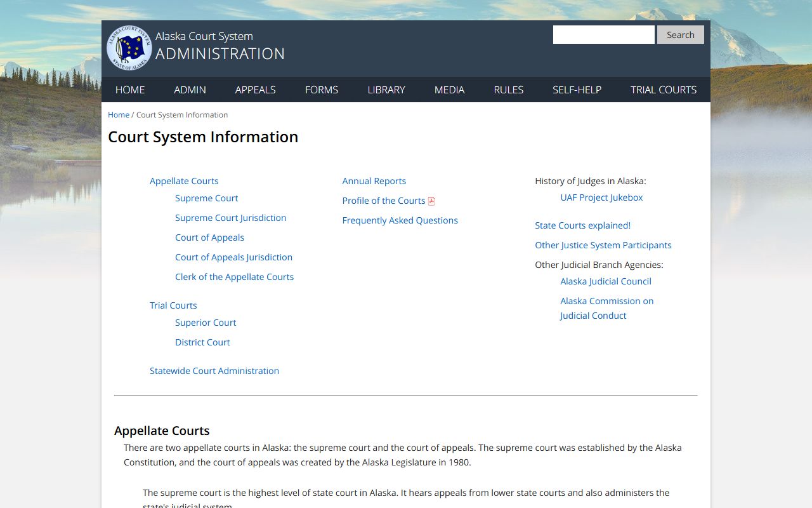Open the UAF Project Jukebox link

[x=601, y=197]
